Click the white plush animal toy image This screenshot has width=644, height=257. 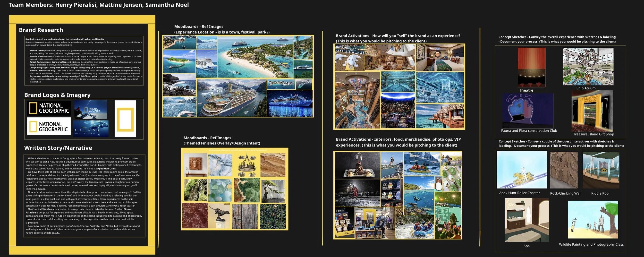tap(350, 58)
